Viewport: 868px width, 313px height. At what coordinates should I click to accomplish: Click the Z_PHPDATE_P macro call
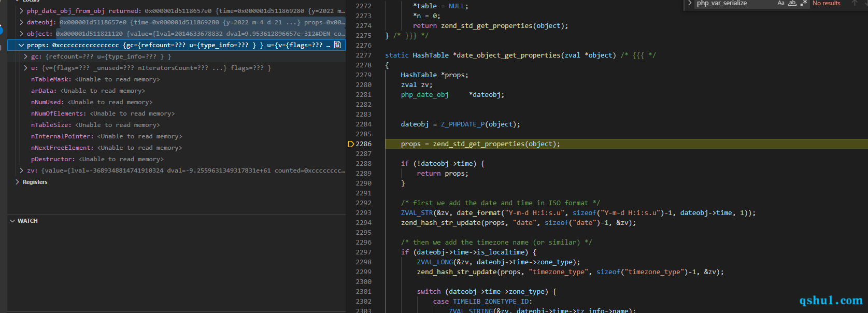[462, 124]
